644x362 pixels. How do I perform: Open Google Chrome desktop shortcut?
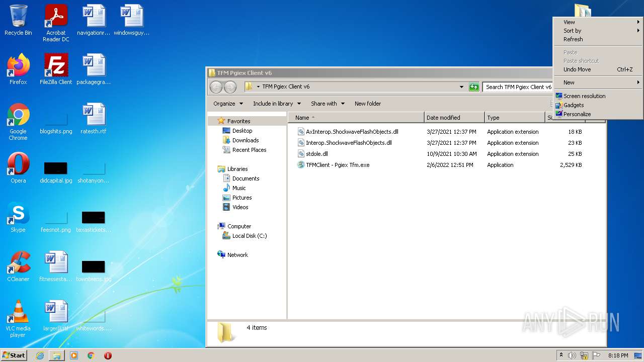coord(18,122)
